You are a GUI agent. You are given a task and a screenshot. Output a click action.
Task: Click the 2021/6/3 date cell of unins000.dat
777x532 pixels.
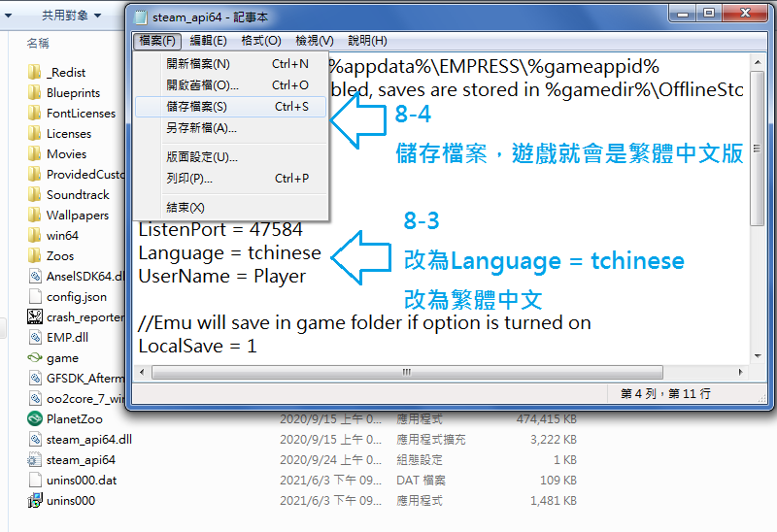330,480
